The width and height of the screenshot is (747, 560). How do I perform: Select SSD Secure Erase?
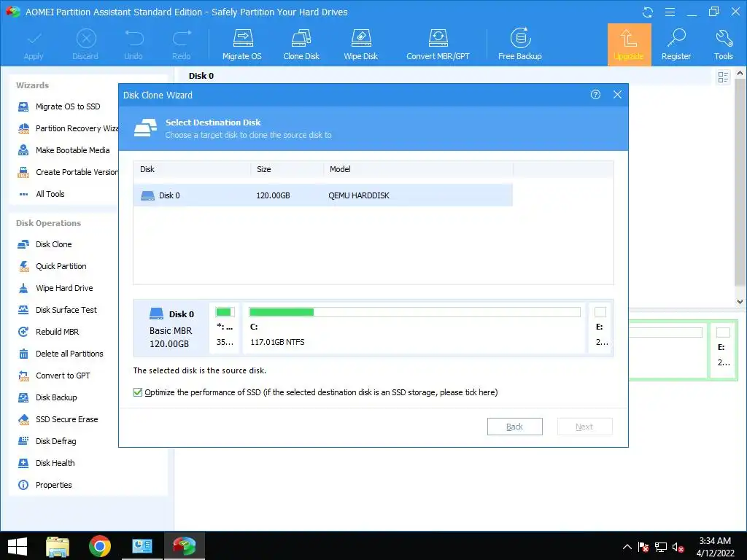(58, 419)
